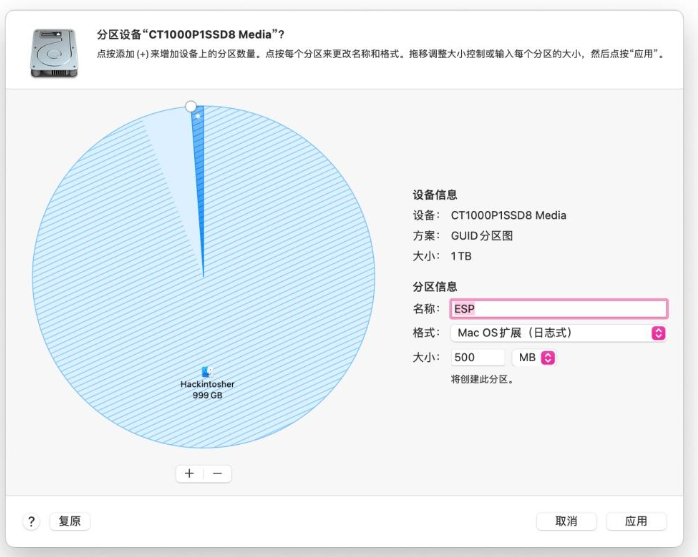Click the 复原 revert button

(x=70, y=521)
